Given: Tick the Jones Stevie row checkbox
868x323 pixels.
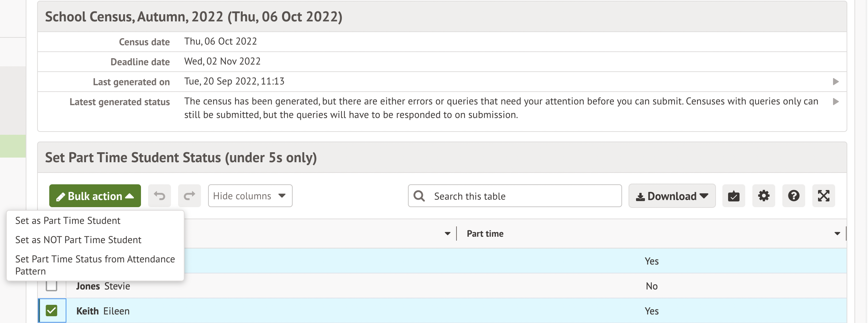Looking at the screenshot, I should tap(52, 286).
